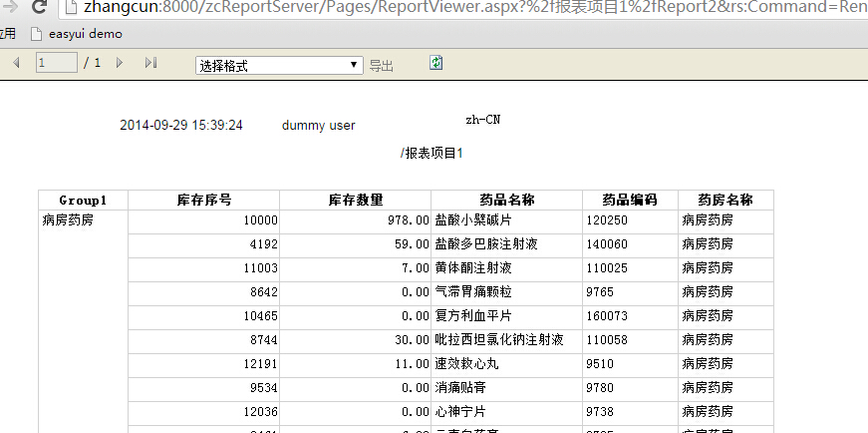Image resolution: width=868 pixels, height=433 pixels.
Task: Click the 药品编码 column header
Action: pos(630,201)
